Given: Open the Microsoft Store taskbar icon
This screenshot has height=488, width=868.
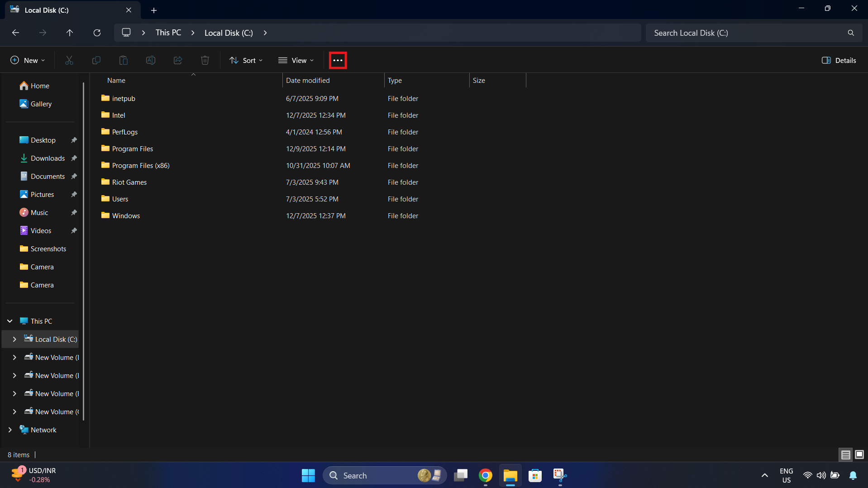Looking at the screenshot, I should point(535,475).
